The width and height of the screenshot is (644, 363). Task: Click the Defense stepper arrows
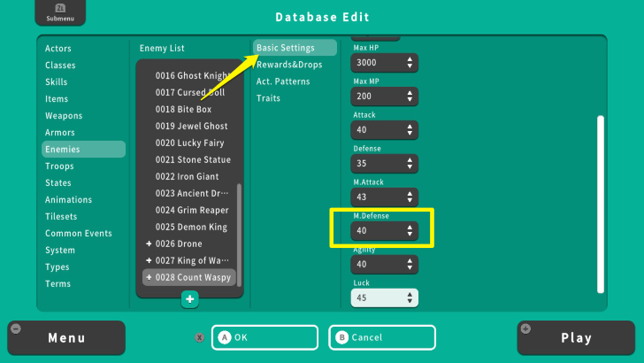(x=410, y=163)
